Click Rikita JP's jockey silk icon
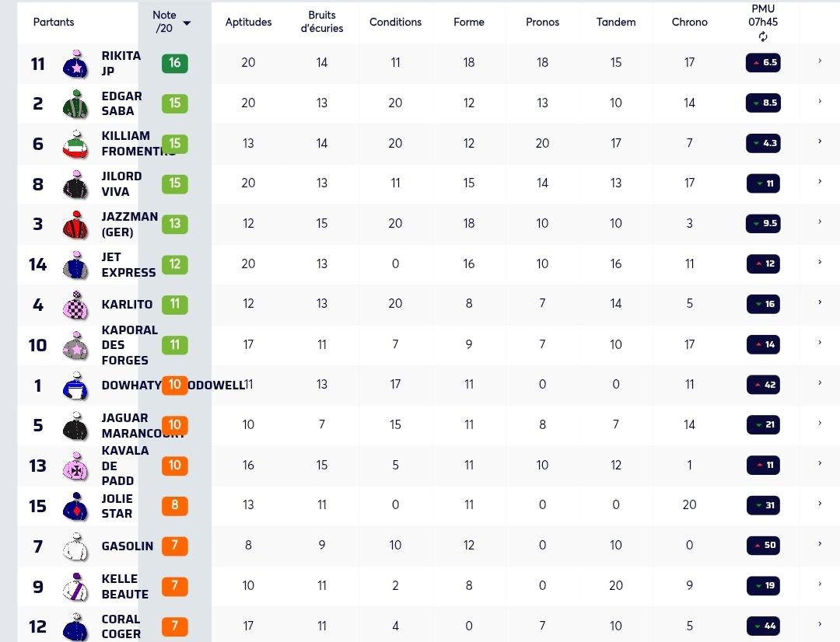Viewport: 840px width, 642px height. pos(75,64)
